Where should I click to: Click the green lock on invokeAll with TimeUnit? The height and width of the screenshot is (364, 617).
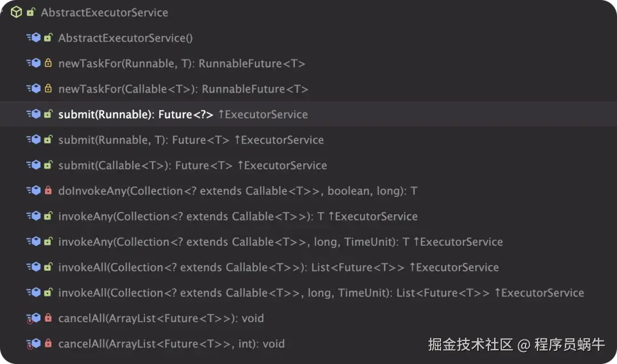coord(48,293)
